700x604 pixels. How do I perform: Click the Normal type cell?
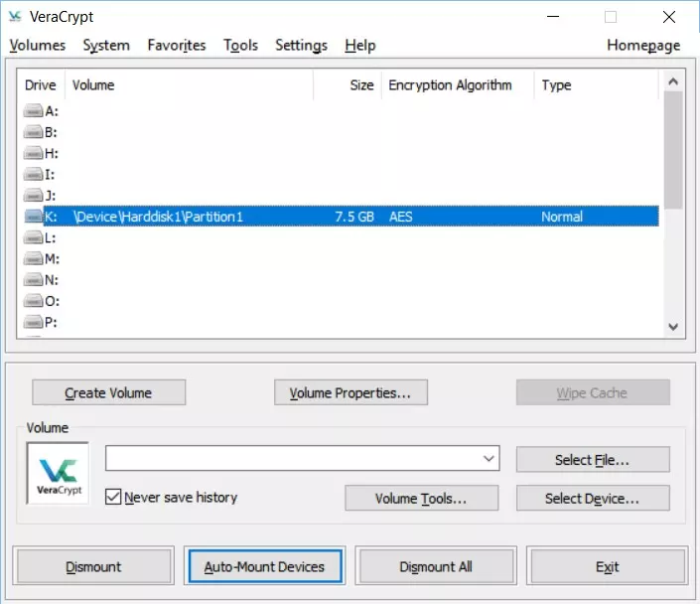[x=562, y=217]
